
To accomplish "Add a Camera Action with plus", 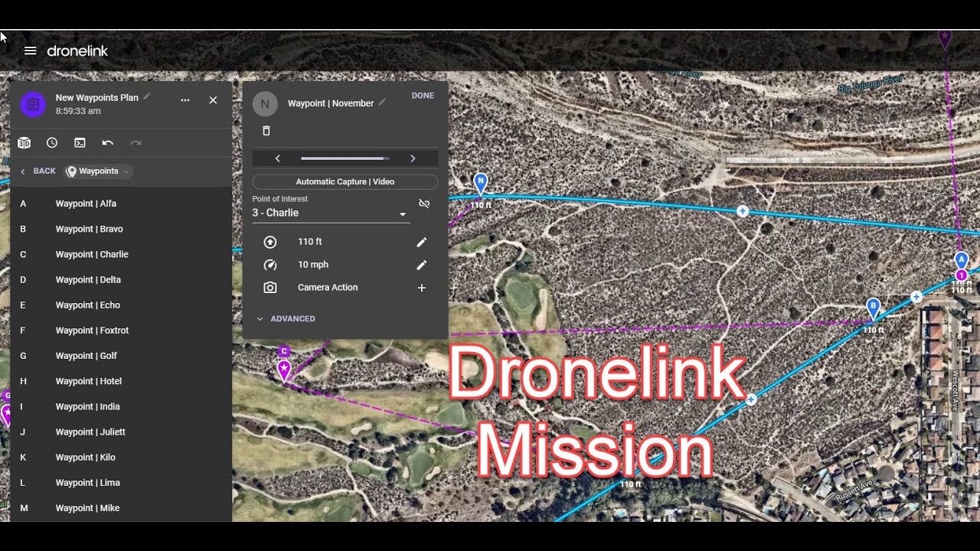I will click(x=421, y=288).
